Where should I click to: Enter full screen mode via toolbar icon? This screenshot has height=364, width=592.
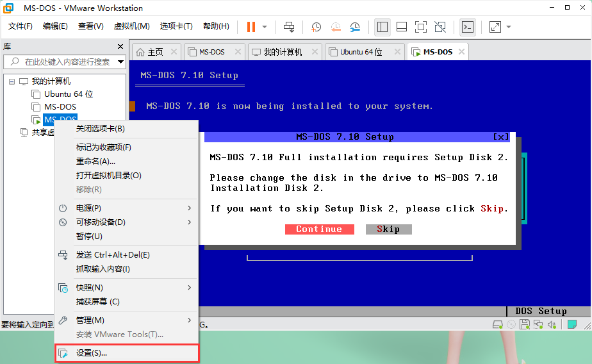[420, 27]
